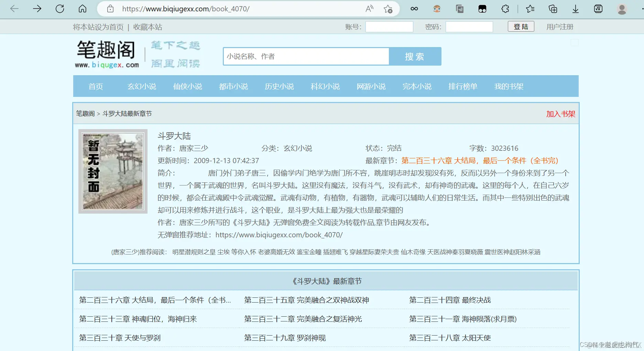The width and height of the screenshot is (644, 351).
Task: Open the 排行榜单 ranking page
Action: (x=463, y=87)
